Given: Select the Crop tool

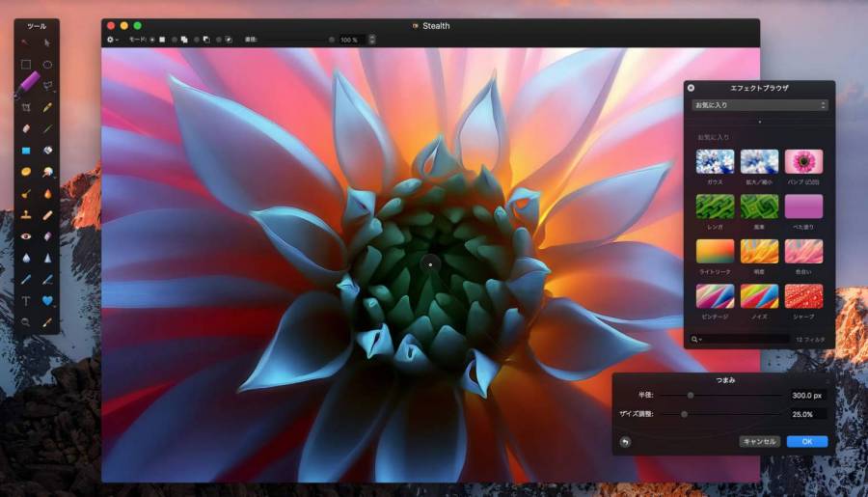Looking at the screenshot, I should 25,107.
